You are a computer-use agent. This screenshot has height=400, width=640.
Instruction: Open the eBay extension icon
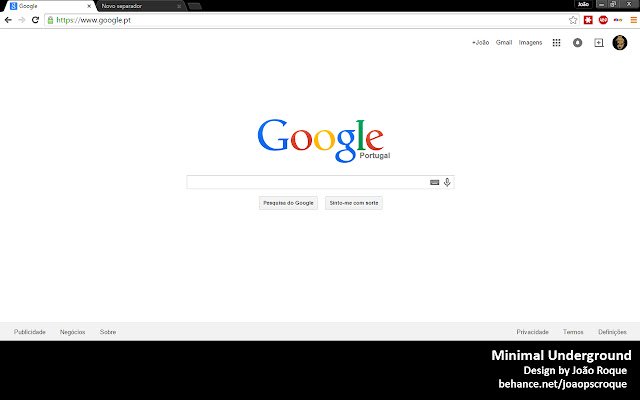[x=618, y=20]
